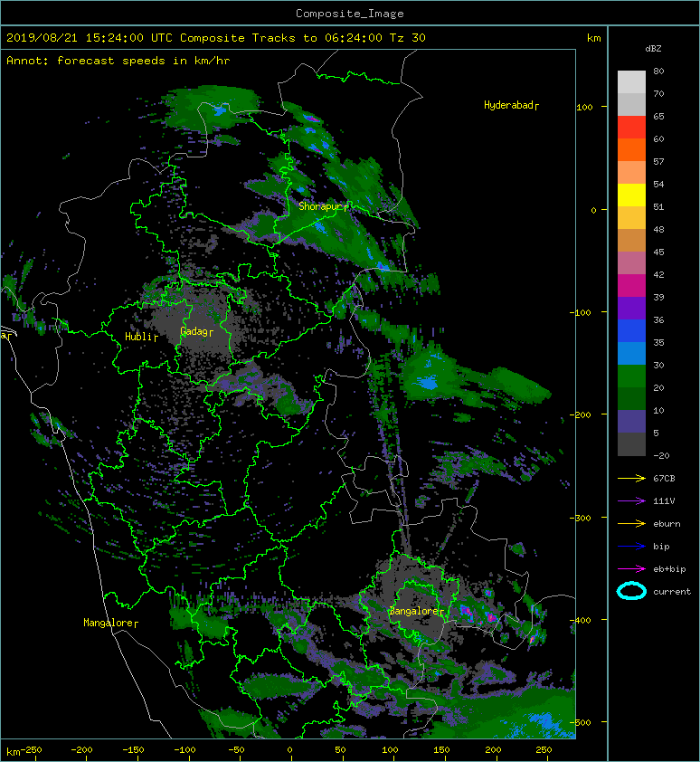The width and height of the screenshot is (700, 762).
Task: Click the 150 tick on bottom axis
Action: click(x=441, y=750)
